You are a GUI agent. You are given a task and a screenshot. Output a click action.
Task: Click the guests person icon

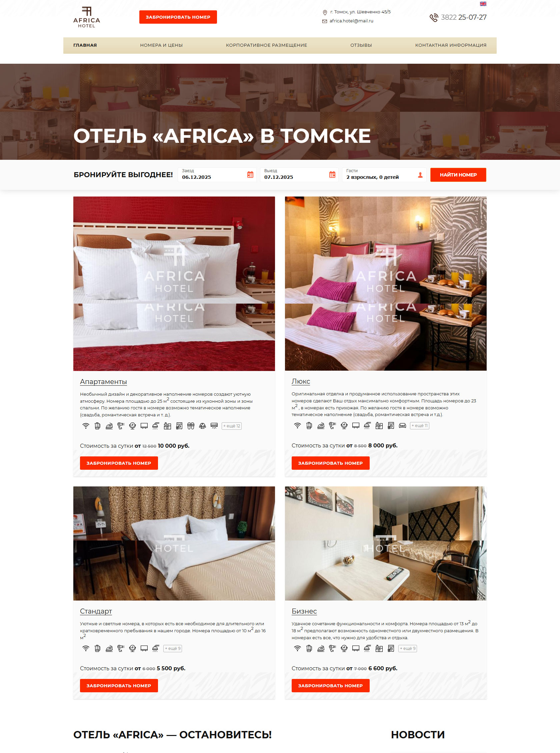tap(420, 175)
